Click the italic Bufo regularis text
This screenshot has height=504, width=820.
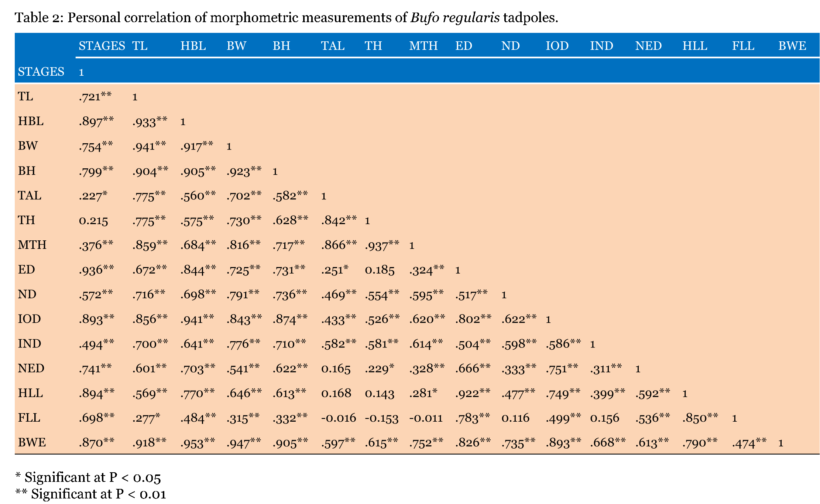pos(455,17)
